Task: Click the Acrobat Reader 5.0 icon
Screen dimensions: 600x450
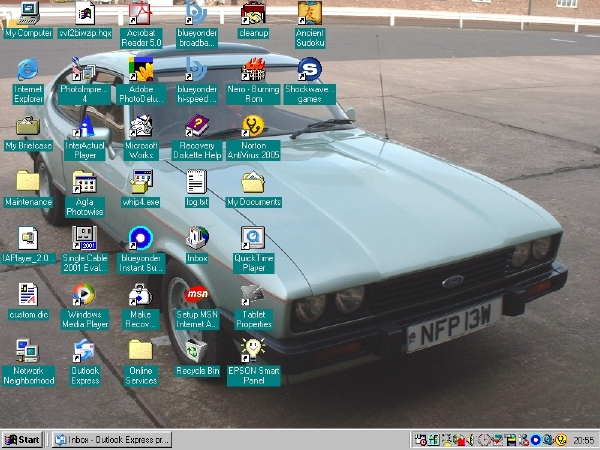Action: (141, 14)
